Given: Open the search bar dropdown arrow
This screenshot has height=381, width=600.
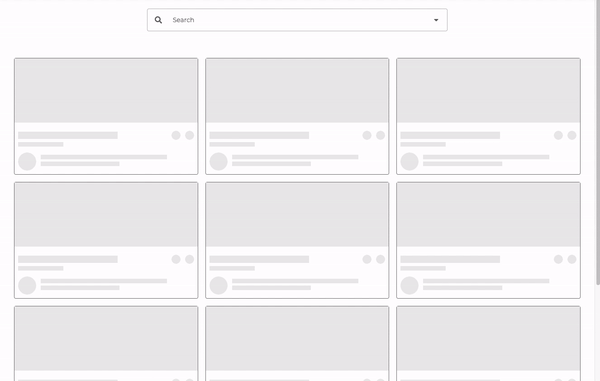Looking at the screenshot, I should click(436, 20).
